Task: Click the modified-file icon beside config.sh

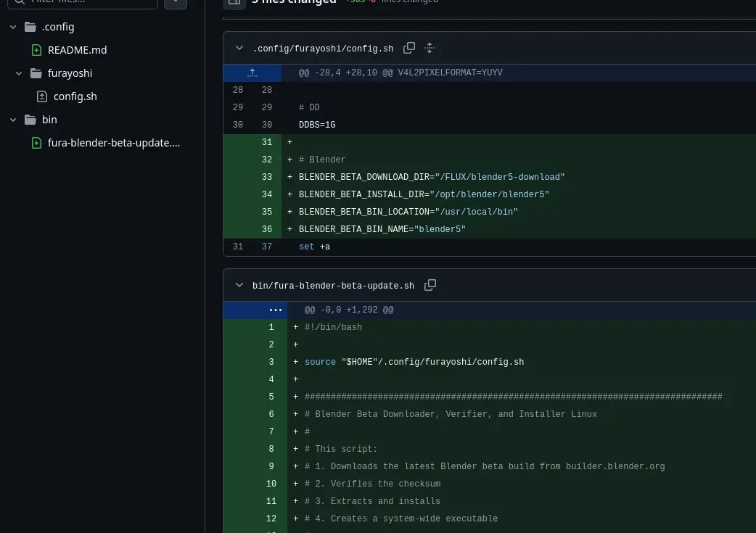Action: [42, 96]
